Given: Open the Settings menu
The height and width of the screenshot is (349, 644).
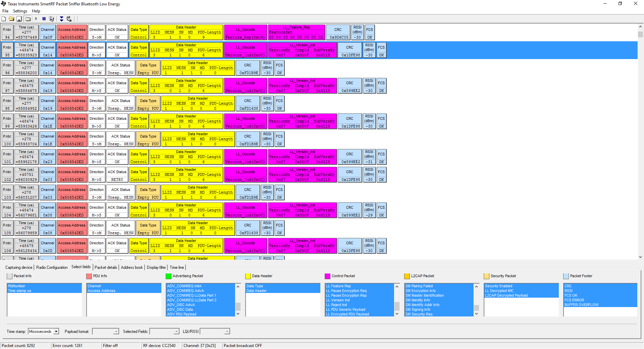Looking at the screenshot, I should point(20,11).
